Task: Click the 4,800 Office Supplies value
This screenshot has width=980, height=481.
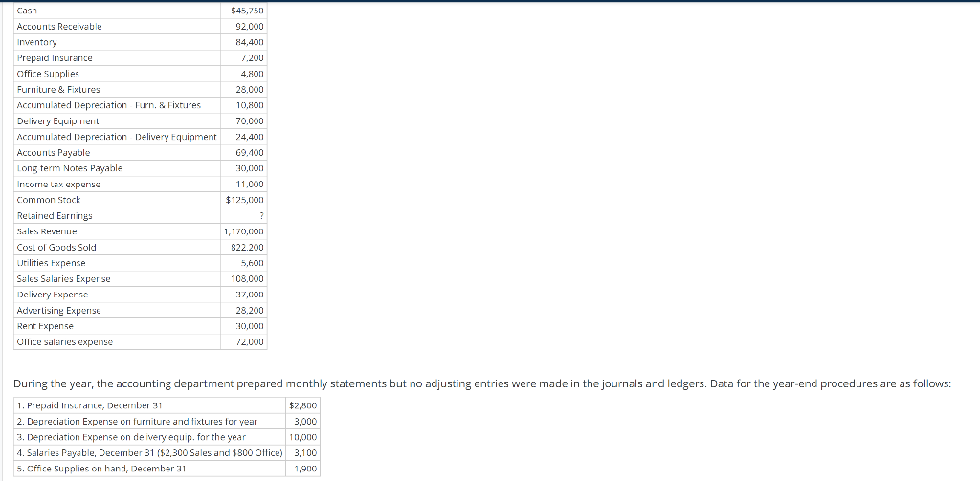Action: [x=253, y=74]
